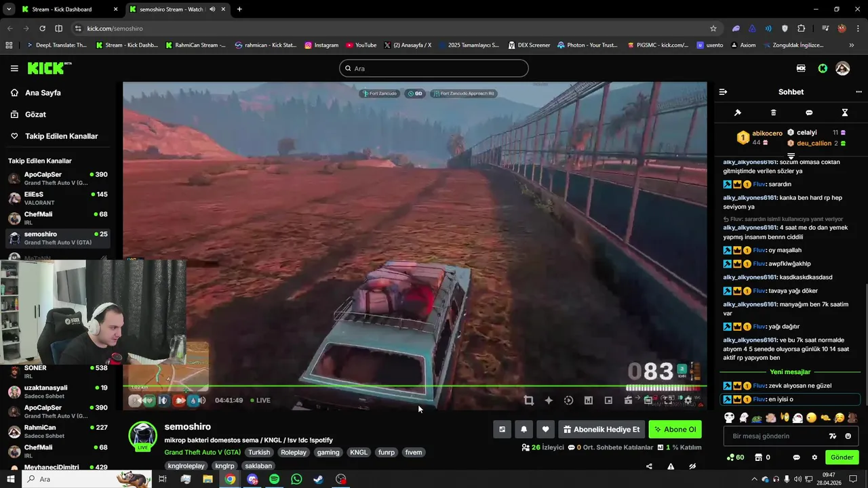Collapse the Sohbet chat panel
The image size is (868, 488).
[723, 92]
